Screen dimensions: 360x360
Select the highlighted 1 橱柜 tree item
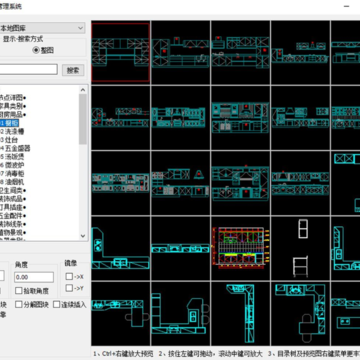tap(9, 123)
